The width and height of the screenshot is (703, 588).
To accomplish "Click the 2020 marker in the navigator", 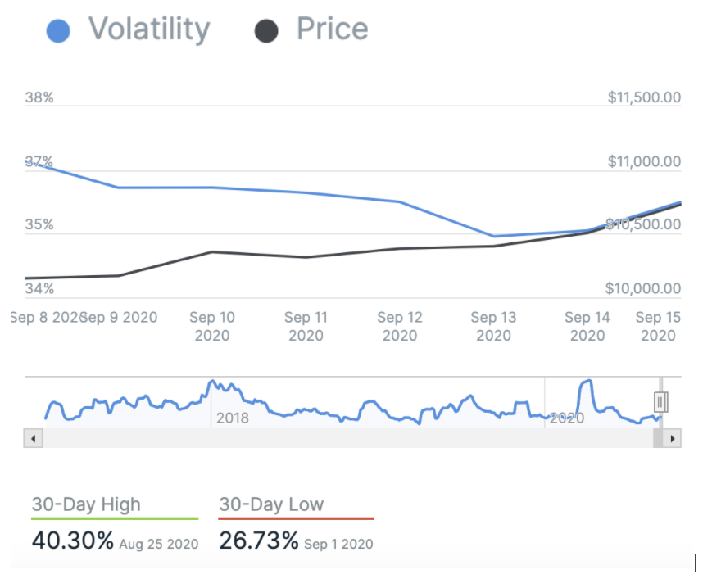I will coord(566,418).
